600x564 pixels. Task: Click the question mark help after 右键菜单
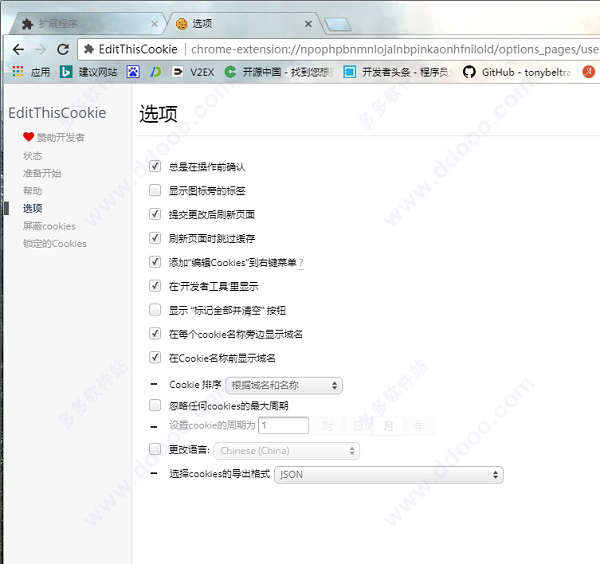(x=302, y=263)
